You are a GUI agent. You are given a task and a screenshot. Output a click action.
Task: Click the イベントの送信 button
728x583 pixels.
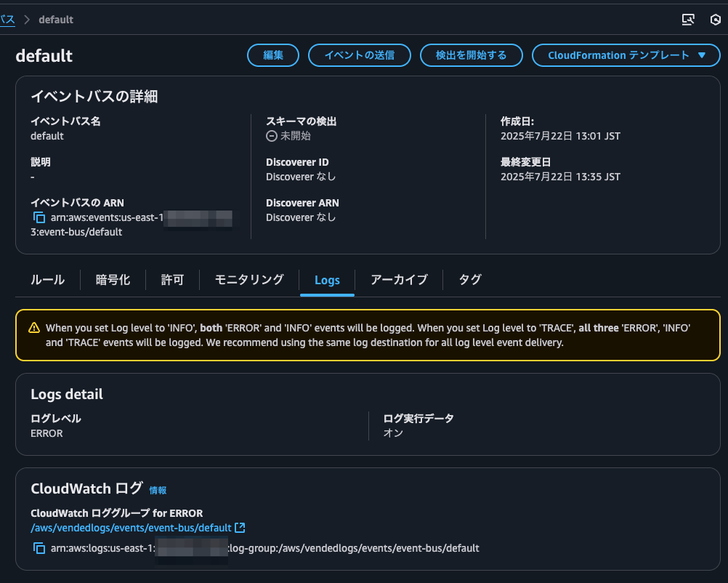point(360,55)
